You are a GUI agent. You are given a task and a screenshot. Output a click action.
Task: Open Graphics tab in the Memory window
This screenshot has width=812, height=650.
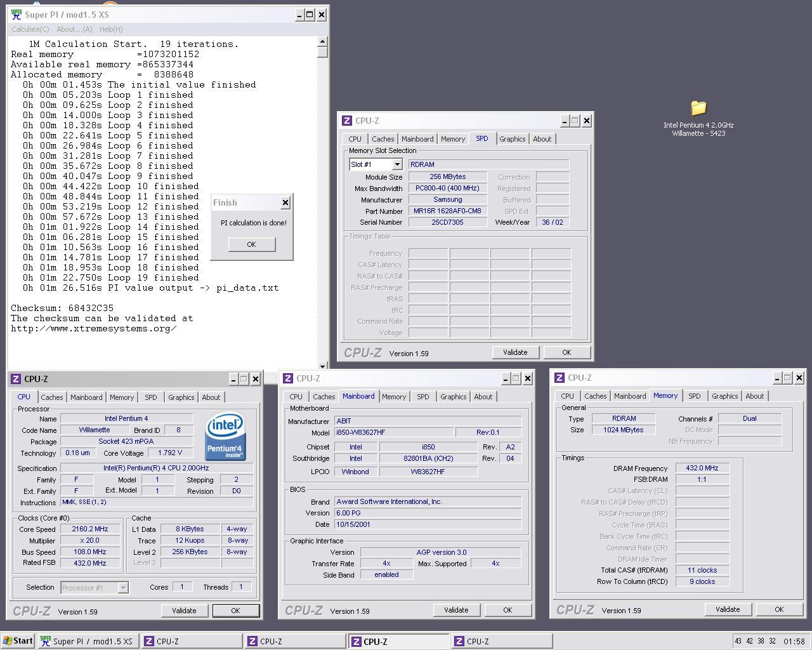tap(724, 396)
